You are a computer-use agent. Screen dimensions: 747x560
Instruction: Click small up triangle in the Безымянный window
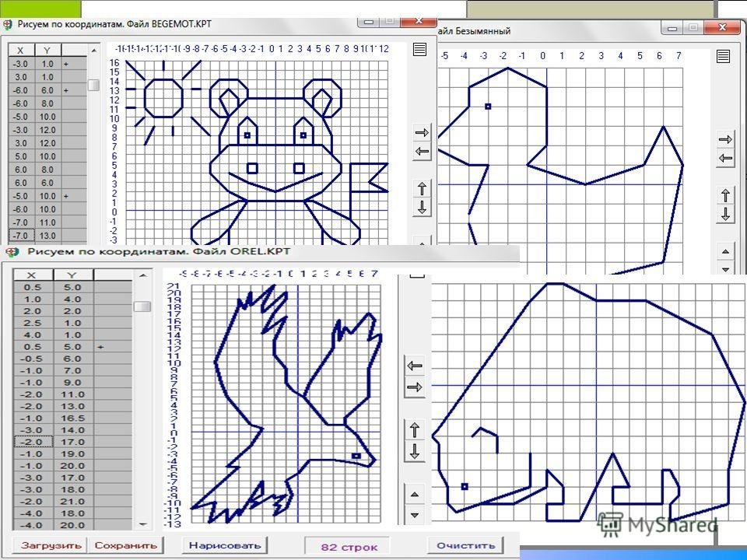pos(725,251)
